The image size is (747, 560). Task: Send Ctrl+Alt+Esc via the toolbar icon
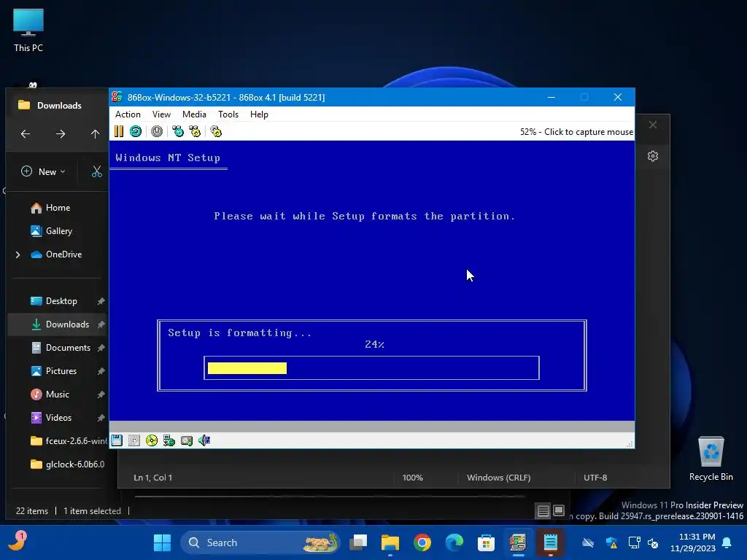[195, 131]
